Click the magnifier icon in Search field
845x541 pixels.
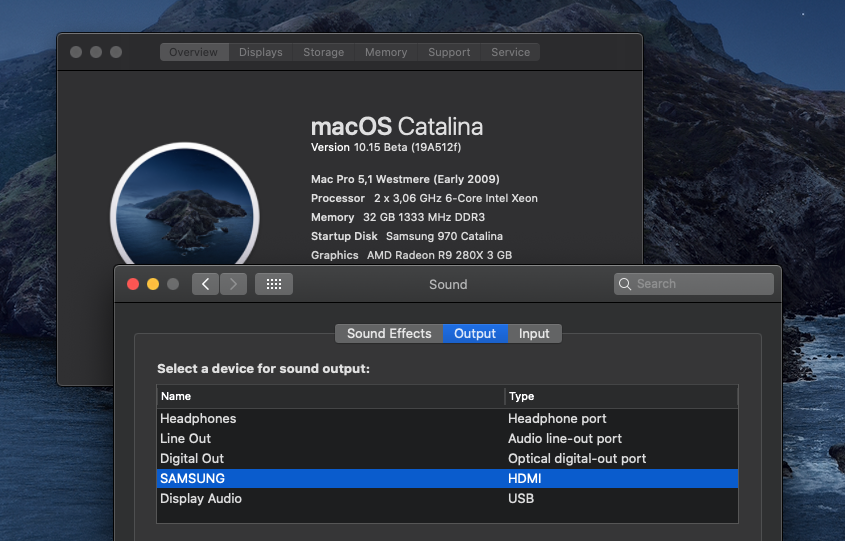pos(625,284)
